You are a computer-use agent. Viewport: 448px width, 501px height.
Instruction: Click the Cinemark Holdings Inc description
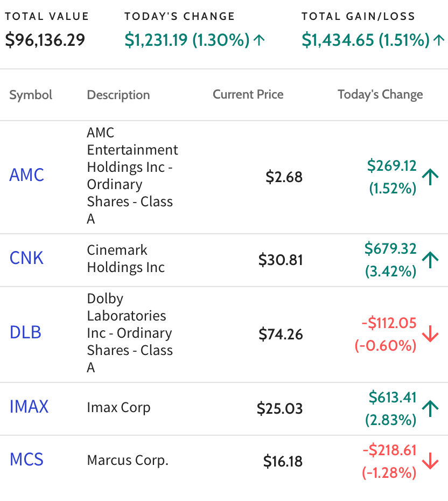point(126,259)
